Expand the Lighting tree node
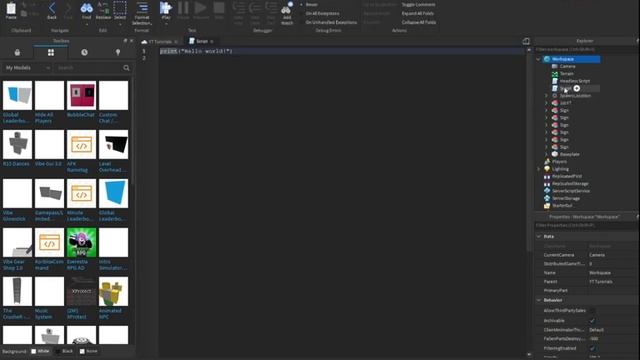The image size is (640, 360). tap(538, 169)
